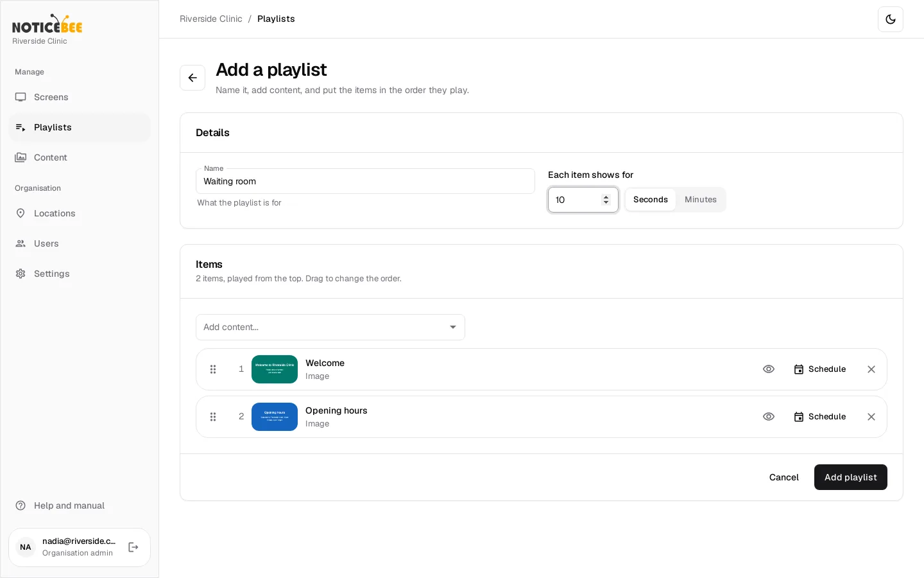Preview the Welcome item with eye icon
This screenshot has width=924, height=578.
point(769,369)
